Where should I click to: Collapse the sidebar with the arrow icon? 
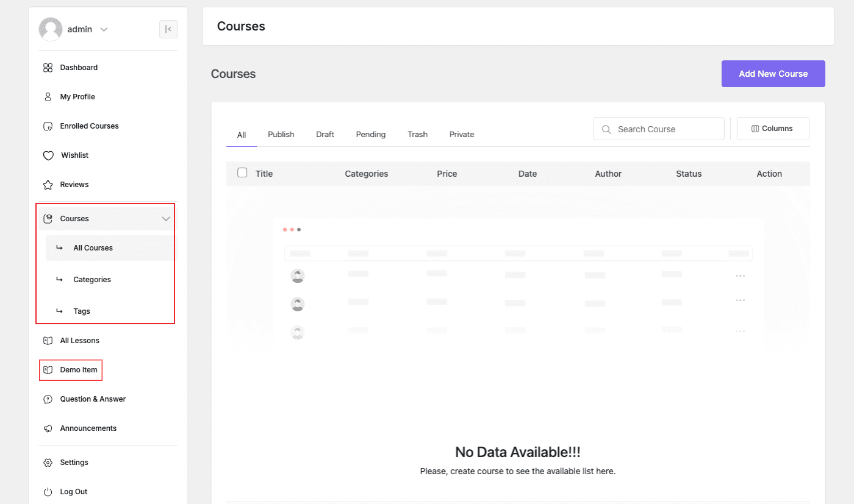(168, 29)
